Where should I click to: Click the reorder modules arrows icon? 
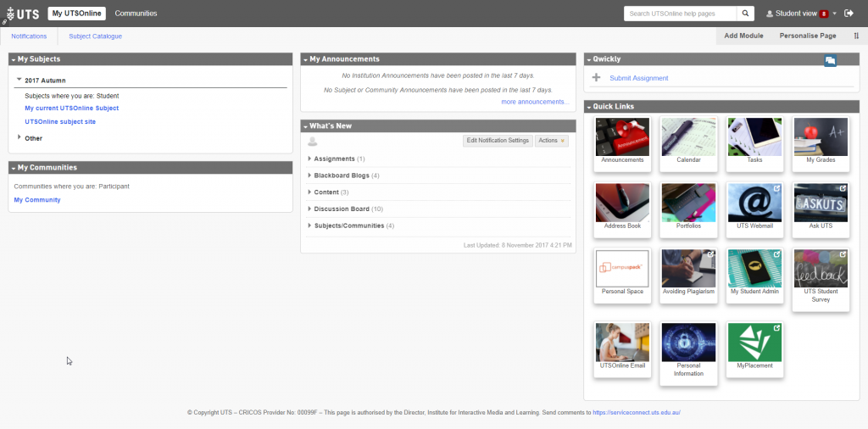point(856,36)
